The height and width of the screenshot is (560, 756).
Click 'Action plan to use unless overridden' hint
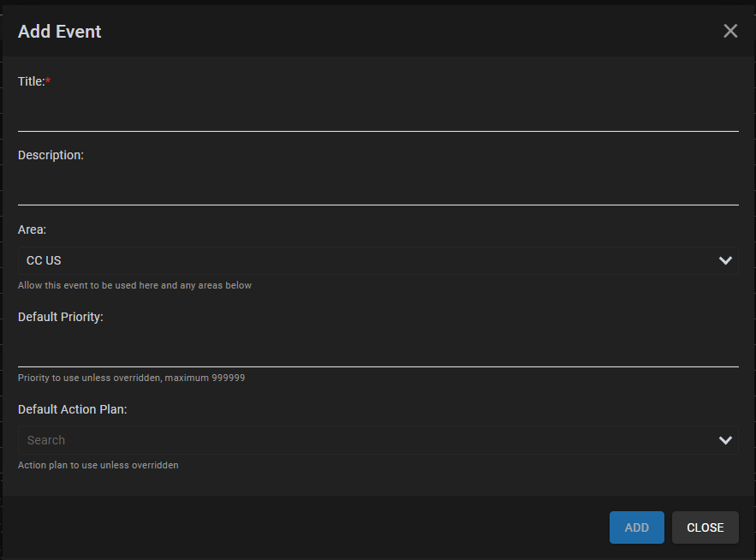click(x=98, y=465)
